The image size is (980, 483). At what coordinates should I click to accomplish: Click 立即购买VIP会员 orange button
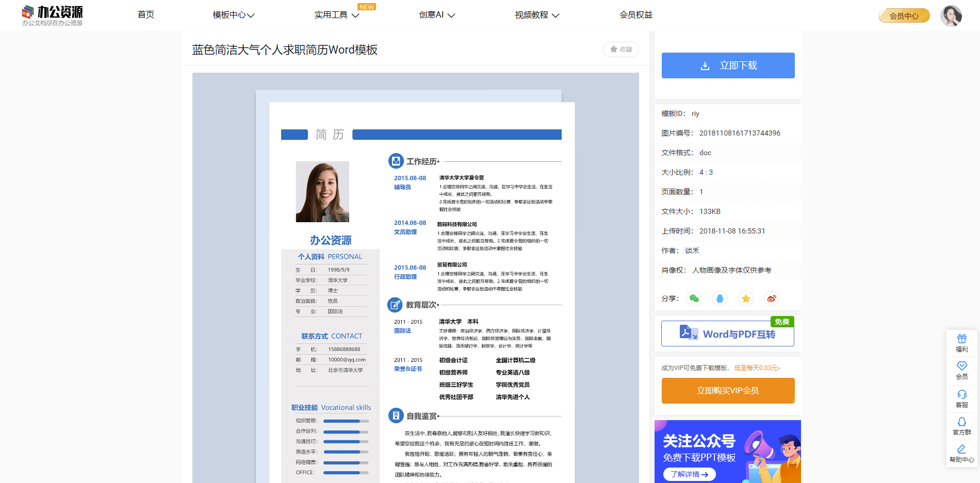click(728, 391)
